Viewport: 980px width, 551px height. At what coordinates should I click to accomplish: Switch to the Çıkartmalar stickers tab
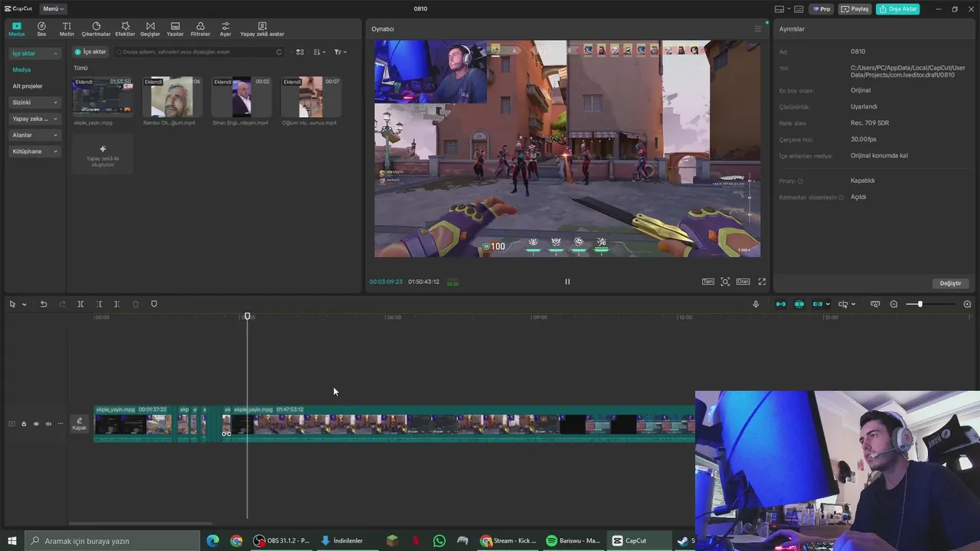point(96,29)
